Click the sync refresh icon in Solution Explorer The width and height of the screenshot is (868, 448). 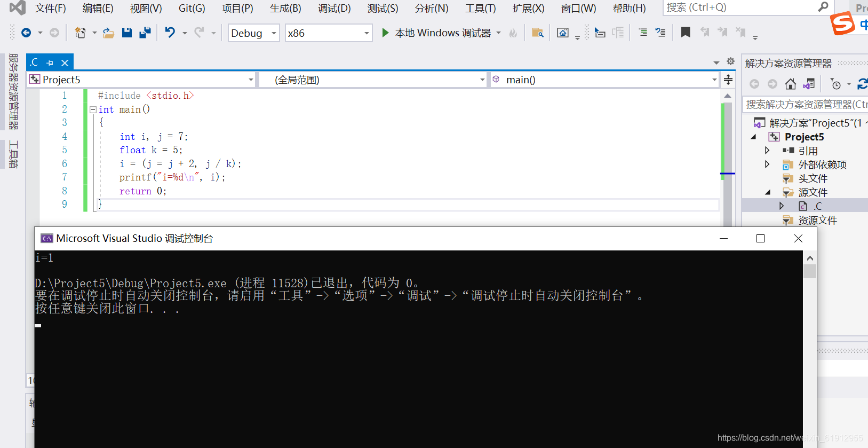[862, 84]
